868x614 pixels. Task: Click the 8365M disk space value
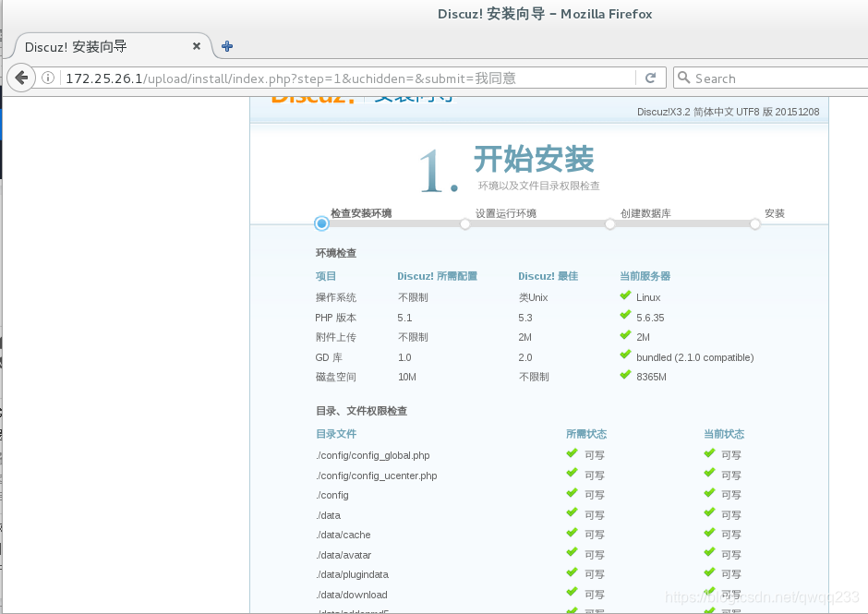(652, 377)
